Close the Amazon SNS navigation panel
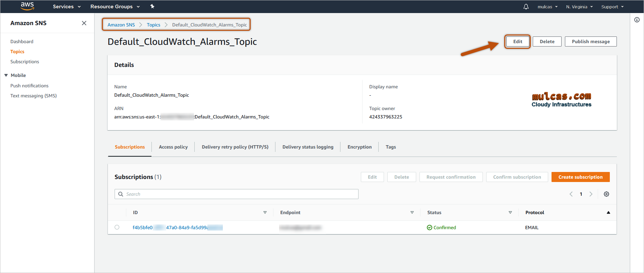The width and height of the screenshot is (644, 273). [84, 23]
